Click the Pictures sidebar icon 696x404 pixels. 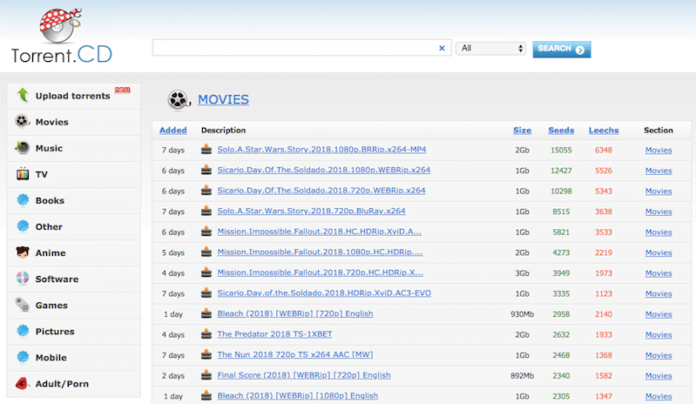pyautogui.click(x=23, y=331)
